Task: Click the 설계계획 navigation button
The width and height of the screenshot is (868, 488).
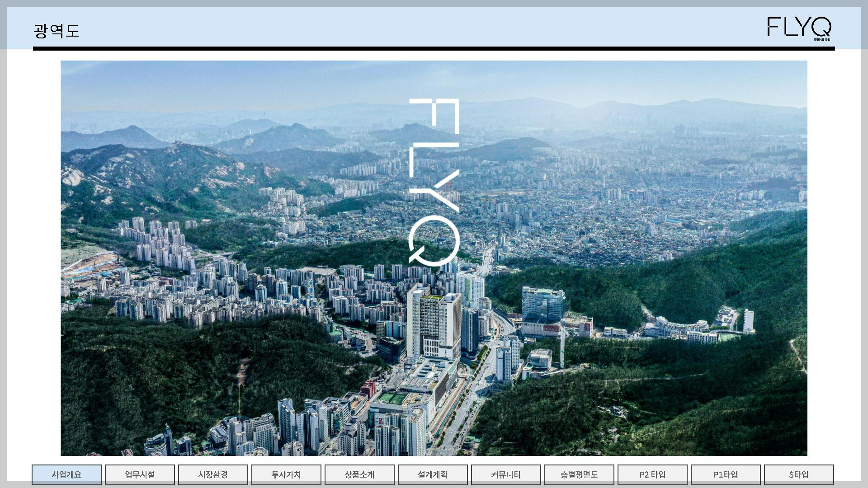Action: point(433,474)
